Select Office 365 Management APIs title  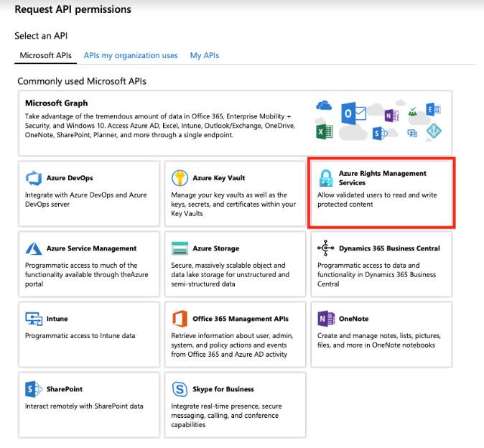click(241, 319)
